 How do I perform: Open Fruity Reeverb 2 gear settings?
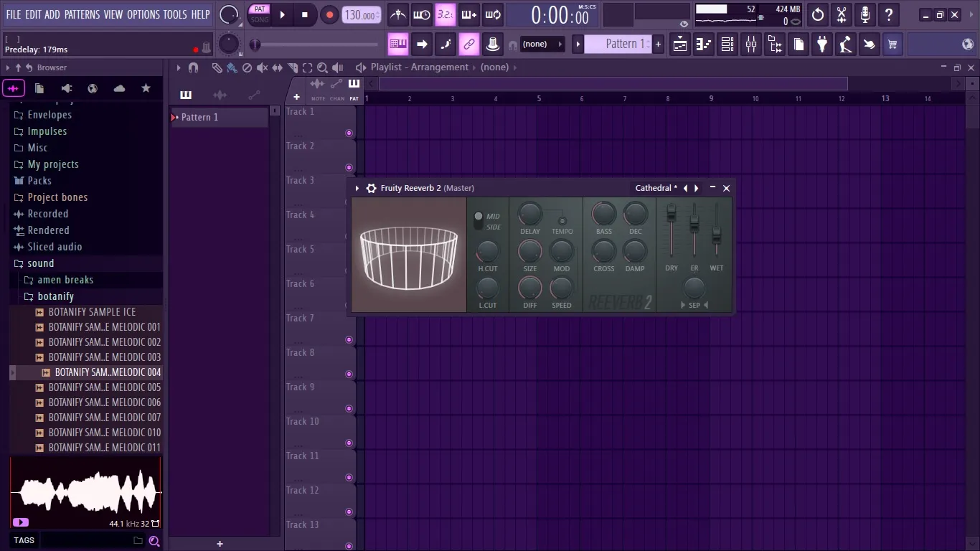(x=371, y=188)
